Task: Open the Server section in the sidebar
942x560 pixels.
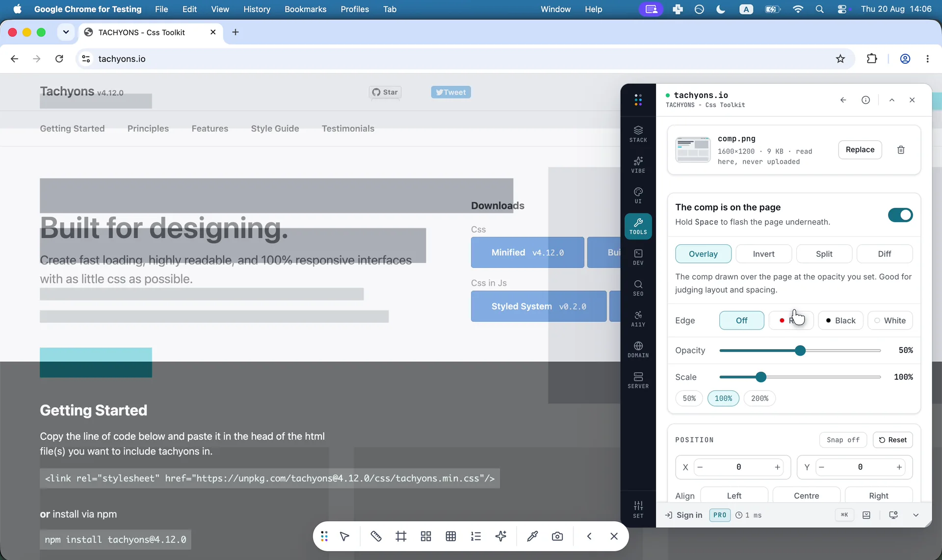Action: pos(638,380)
